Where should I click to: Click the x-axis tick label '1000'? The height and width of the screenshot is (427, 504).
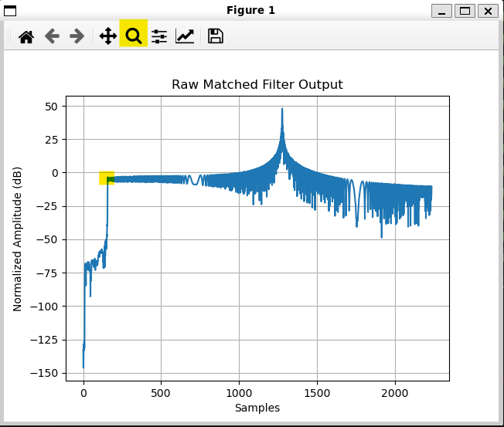239,393
